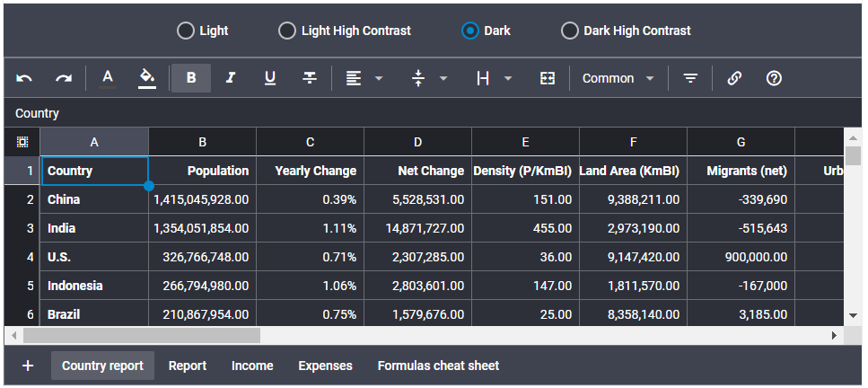Open the help question mark icon
The width and height of the screenshot is (868, 388).
(x=774, y=78)
